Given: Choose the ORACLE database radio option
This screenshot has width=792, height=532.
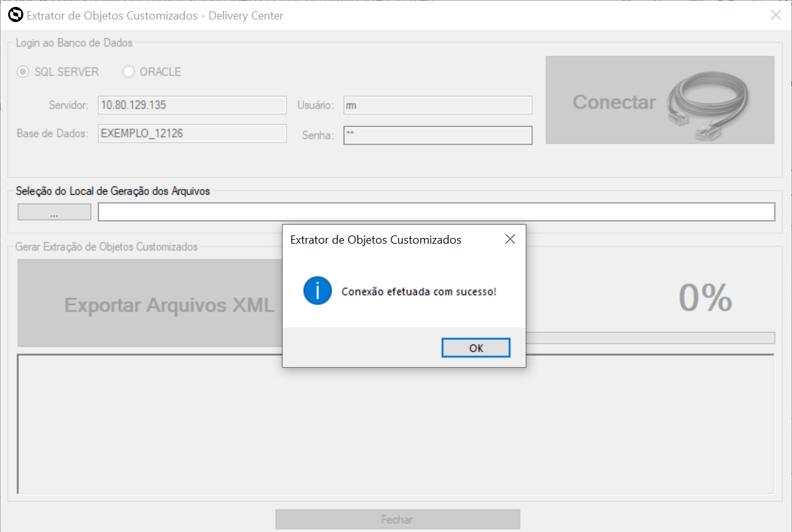Looking at the screenshot, I should pyautogui.click(x=152, y=72).
